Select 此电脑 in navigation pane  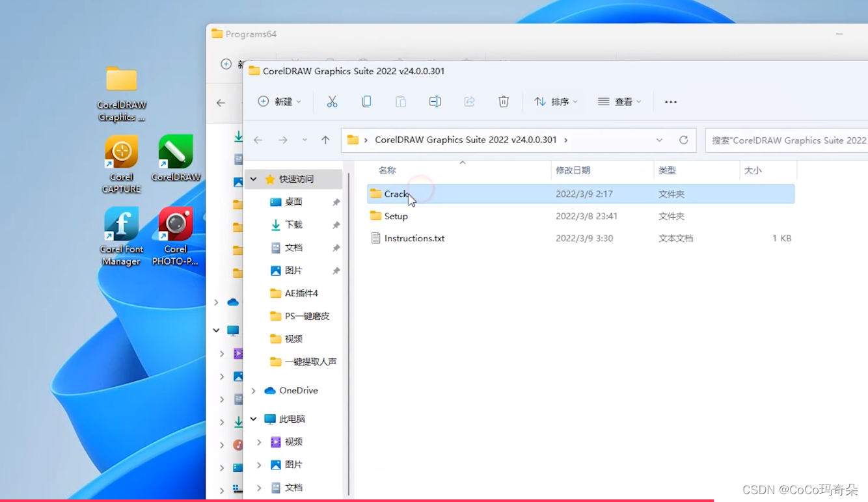(292, 419)
